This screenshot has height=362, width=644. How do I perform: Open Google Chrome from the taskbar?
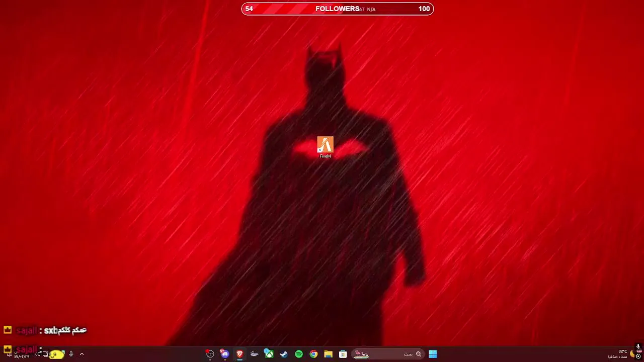(x=313, y=354)
